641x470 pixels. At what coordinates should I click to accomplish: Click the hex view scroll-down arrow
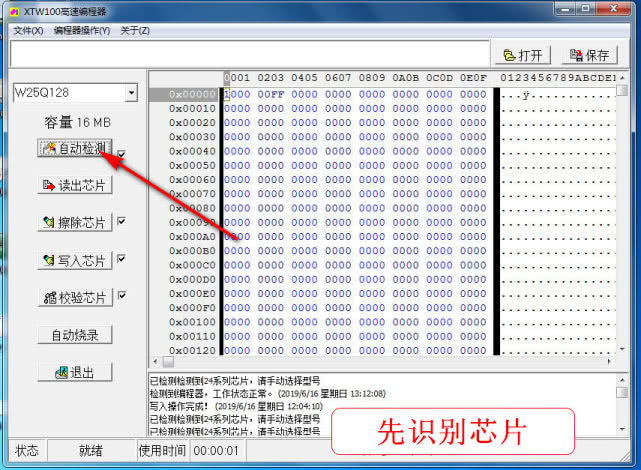coord(622,349)
